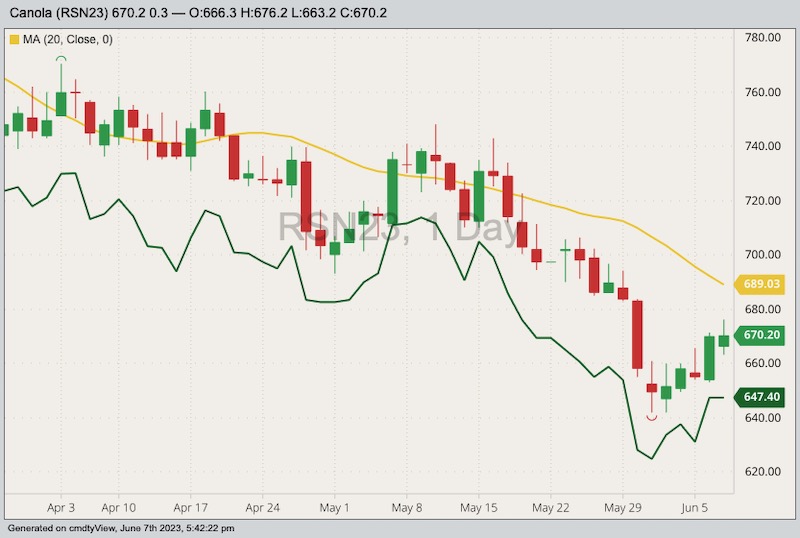Click the 660.00 price axis label

click(x=762, y=363)
